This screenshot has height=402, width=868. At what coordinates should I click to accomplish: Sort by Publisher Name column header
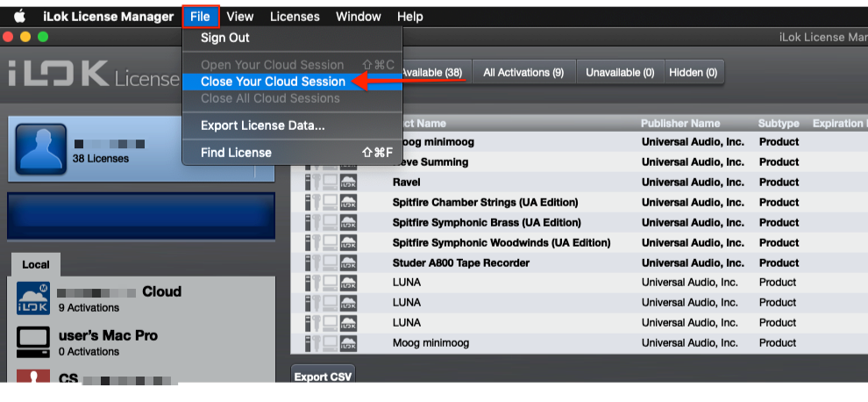(x=680, y=123)
